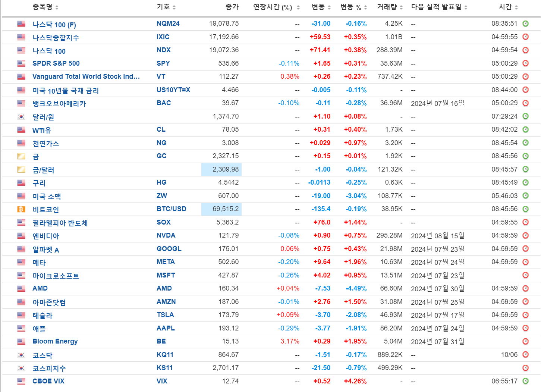Sort by 기호 column header
Image resolution: width=541 pixels, height=392 pixels.
tap(166, 7)
